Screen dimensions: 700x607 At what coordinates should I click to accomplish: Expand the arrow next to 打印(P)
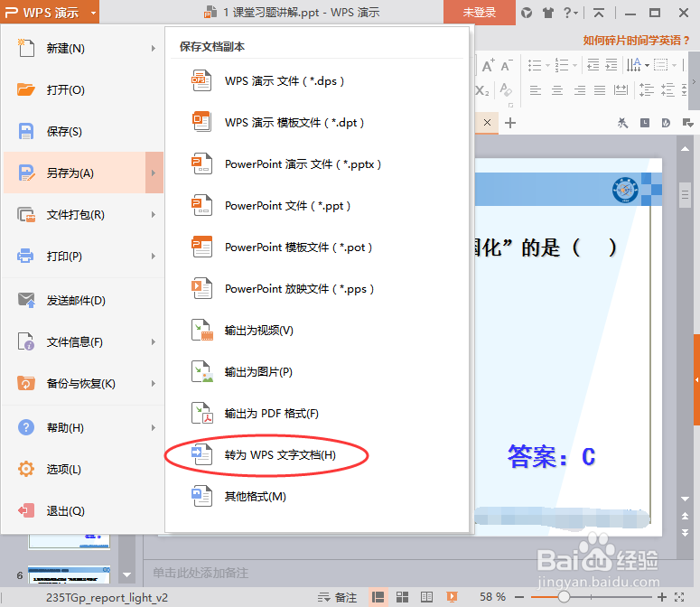pyautogui.click(x=154, y=256)
